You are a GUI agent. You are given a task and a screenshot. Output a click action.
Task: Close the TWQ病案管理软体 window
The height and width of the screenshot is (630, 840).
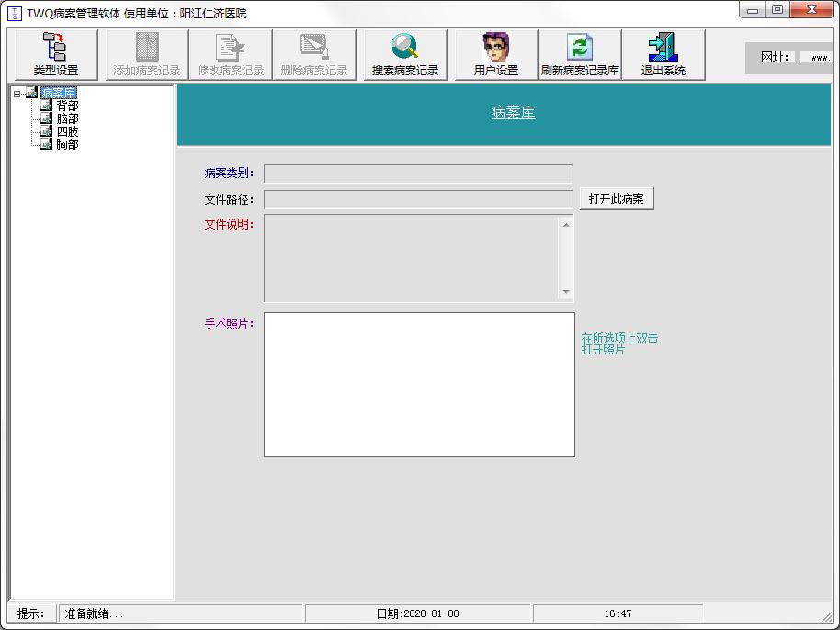click(x=812, y=10)
